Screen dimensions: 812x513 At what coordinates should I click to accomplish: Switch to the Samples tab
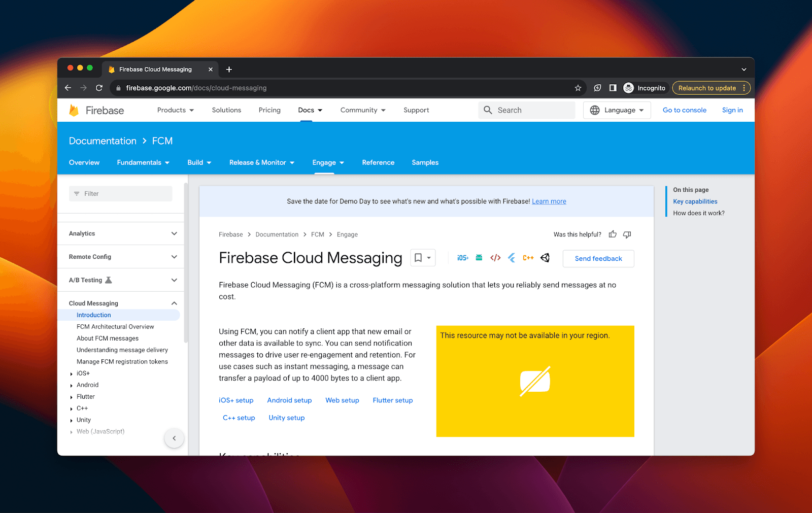click(x=425, y=162)
